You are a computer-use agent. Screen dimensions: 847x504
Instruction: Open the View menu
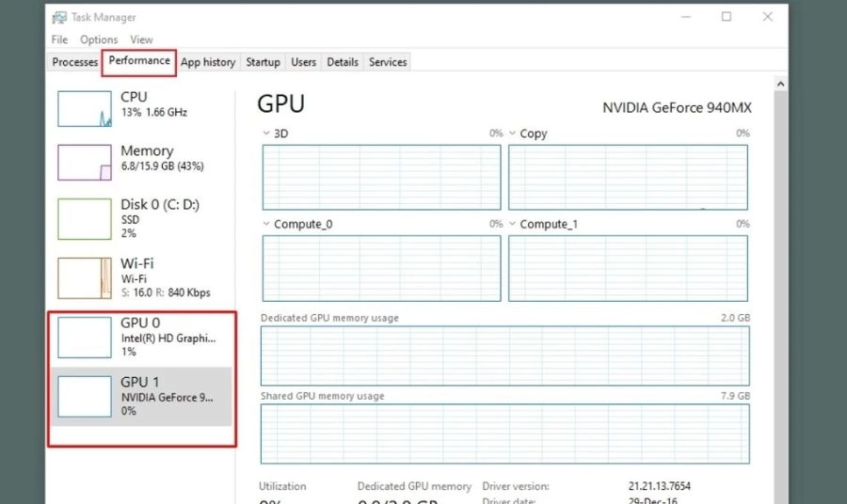coord(141,39)
